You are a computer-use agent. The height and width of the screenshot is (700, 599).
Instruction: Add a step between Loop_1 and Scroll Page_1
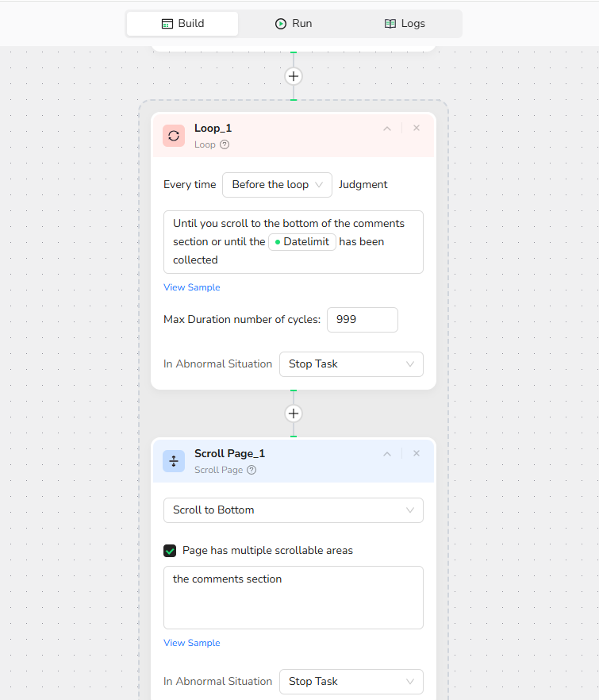[294, 413]
